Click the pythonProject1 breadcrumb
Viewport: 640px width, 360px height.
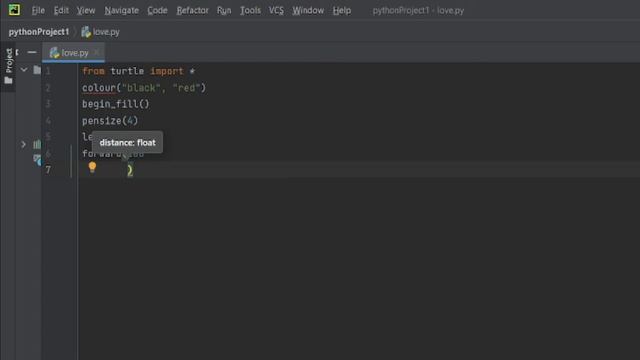click(x=39, y=32)
